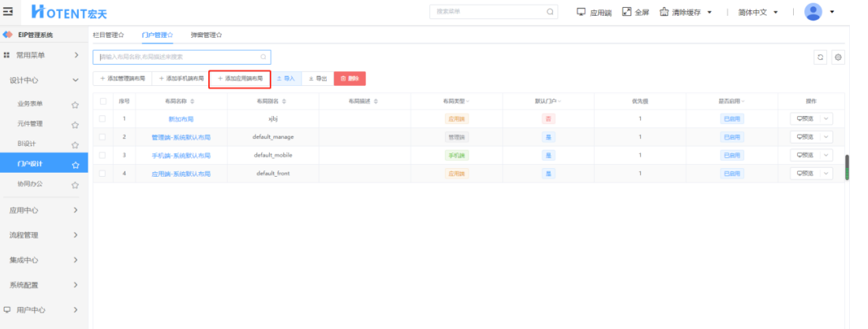Open more actions arrow for 应用端-系统默认布局 row
This screenshot has height=329, width=868.
(x=826, y=174)
